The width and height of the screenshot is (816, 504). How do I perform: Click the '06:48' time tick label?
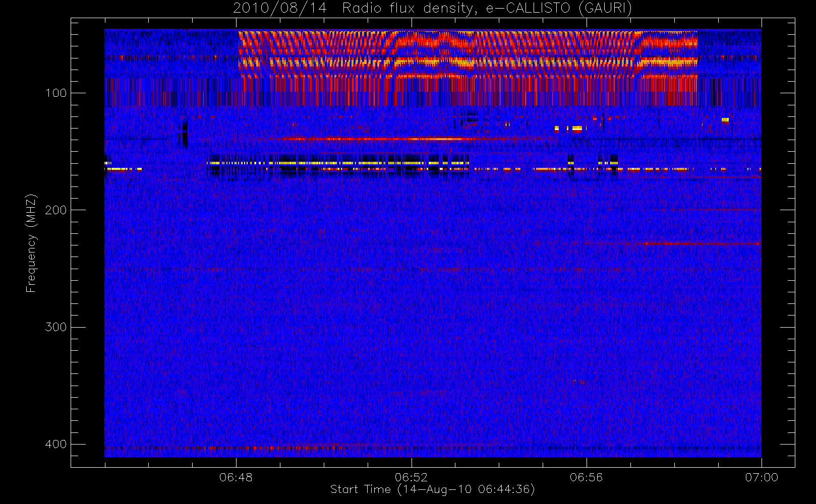point(236,477)
